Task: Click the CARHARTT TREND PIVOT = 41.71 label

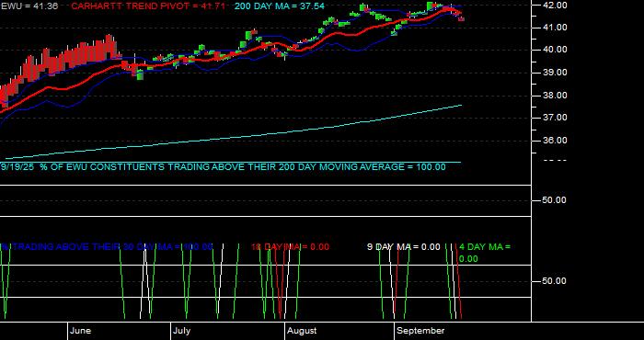Action: tap(148, 6)
